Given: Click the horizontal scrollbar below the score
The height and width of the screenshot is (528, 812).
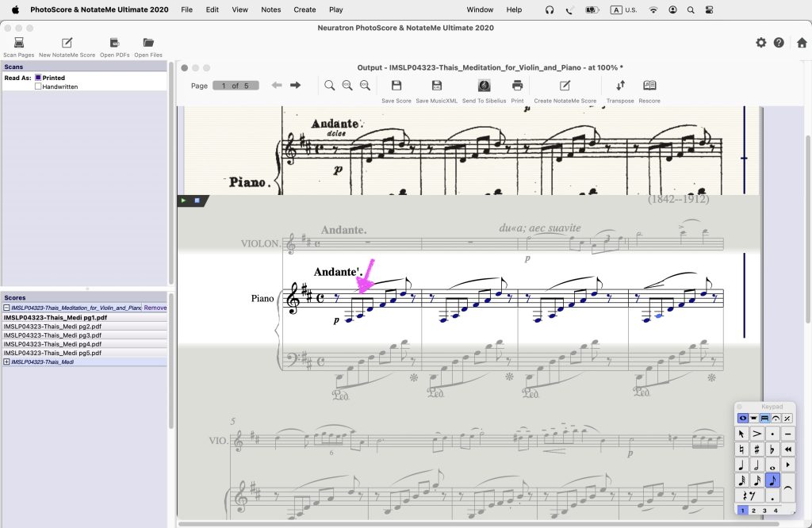Looking at the screenshot, I should coord(468,523).
